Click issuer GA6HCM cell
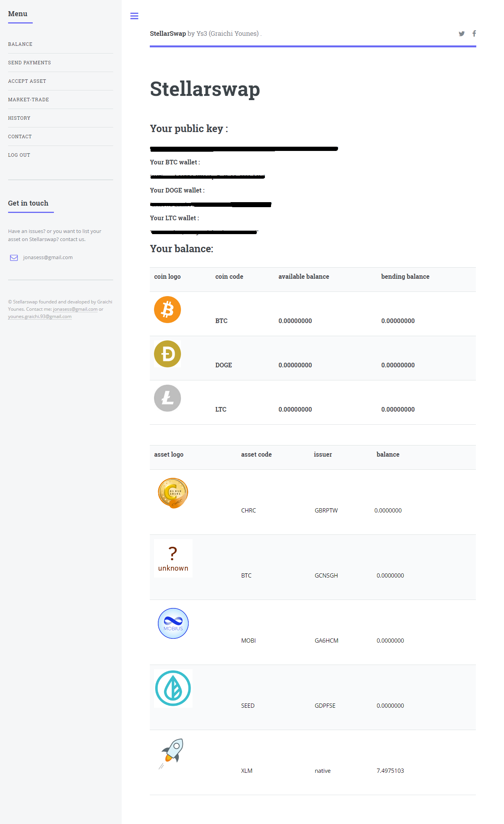Viewport: 504px width, 824px height. (x=327, y=641)
